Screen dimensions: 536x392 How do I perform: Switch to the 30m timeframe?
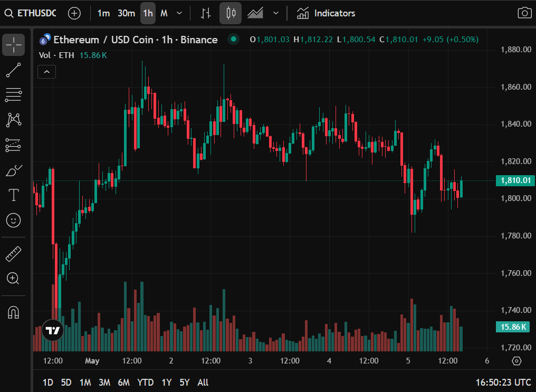126,13
